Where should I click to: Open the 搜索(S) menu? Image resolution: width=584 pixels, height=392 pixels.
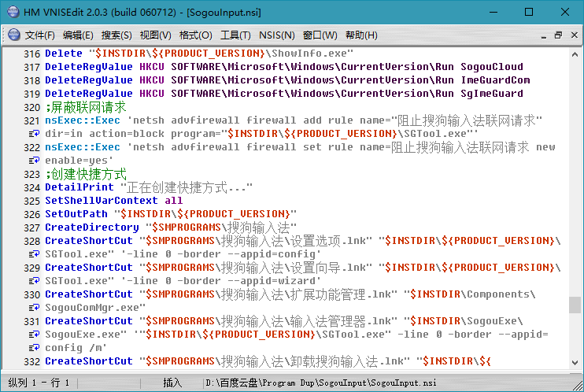point(116,35)
